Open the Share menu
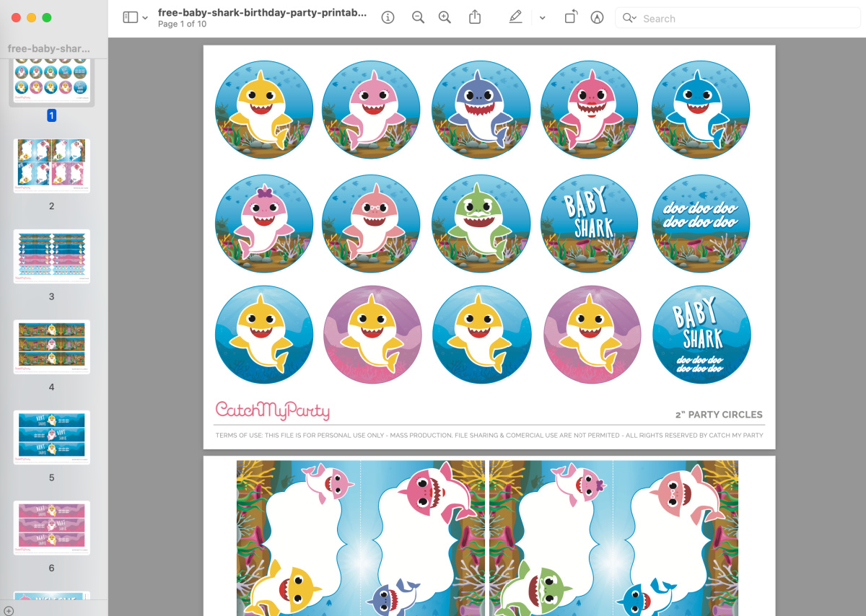Screen dimensions: 866x616 point(475,17)
